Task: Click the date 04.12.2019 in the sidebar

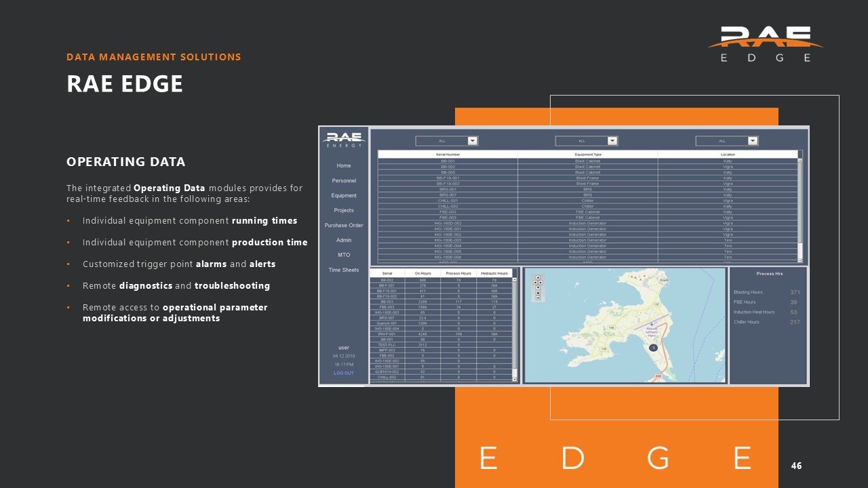Action: [x=344, y=356]
